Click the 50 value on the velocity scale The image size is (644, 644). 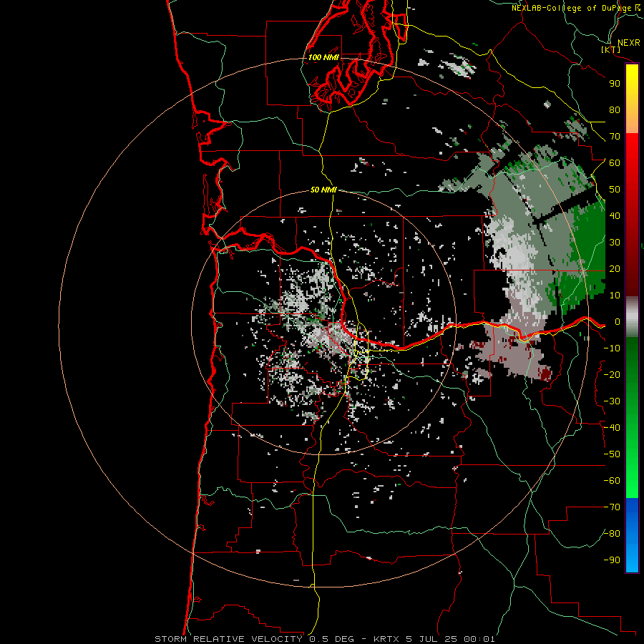615,190
